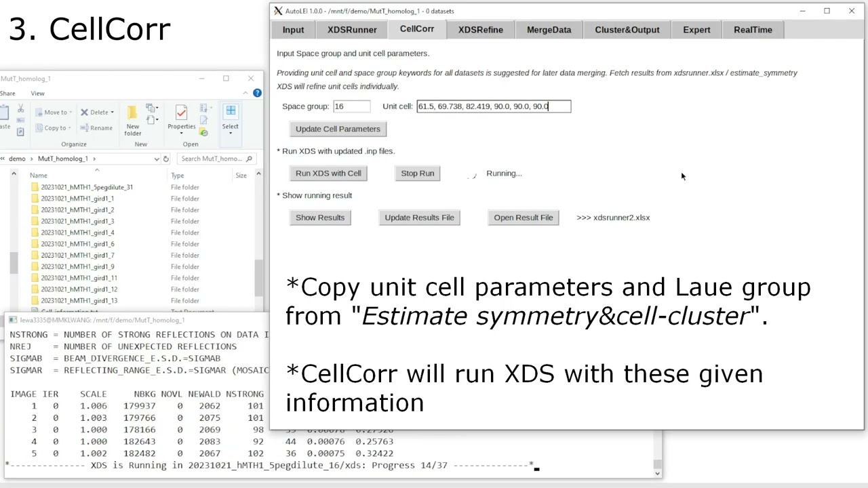Image resolution: width=868 pixels, height=488 pixels.
Task: Click Delete in Explorer ribbon
Action: (94, 113)
